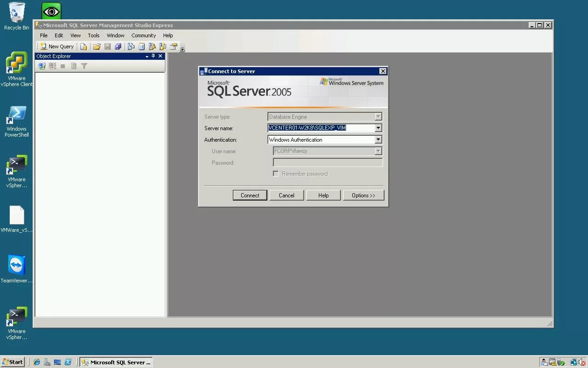Click the green eye desktop icon

(x=51, y=11)
